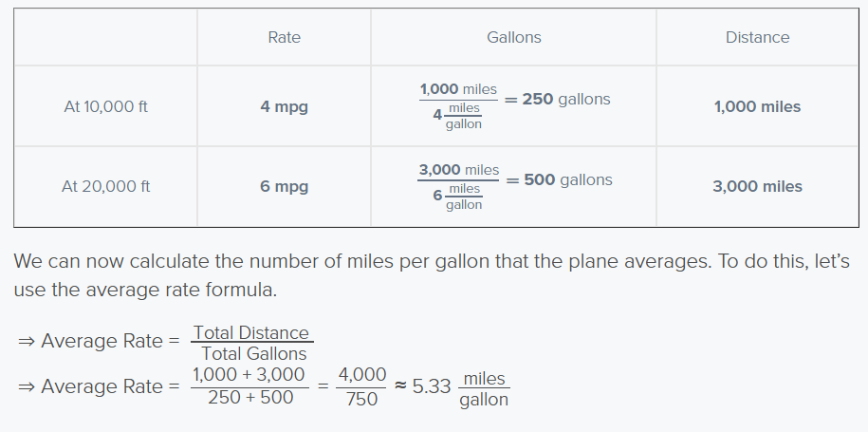Click the Distance column header
The image size is (868, 432).
tap(757, 37)
